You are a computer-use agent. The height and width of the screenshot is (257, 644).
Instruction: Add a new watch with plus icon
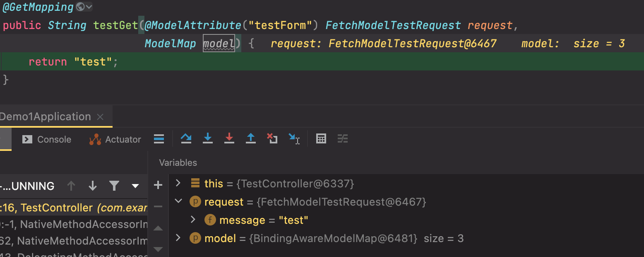coord(158,185)
